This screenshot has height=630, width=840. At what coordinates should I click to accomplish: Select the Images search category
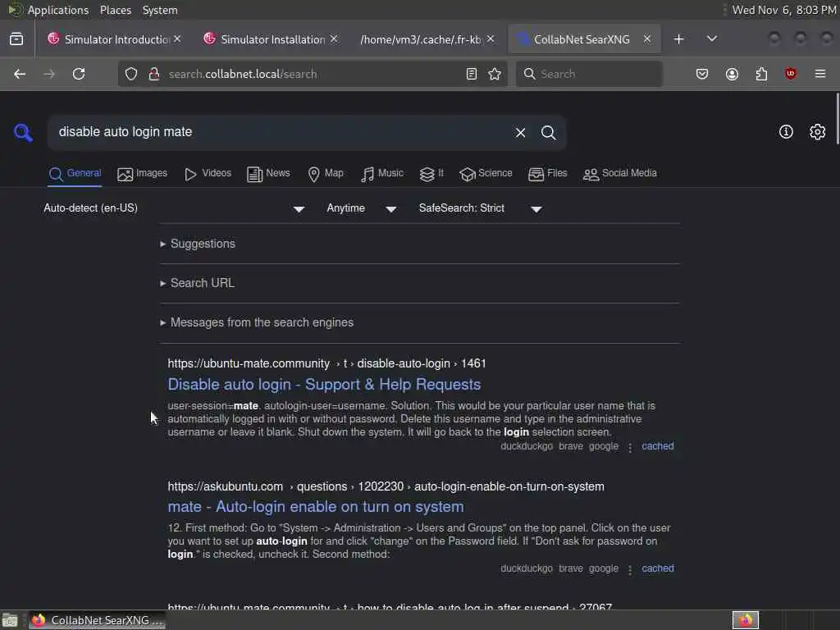(143, 174)
